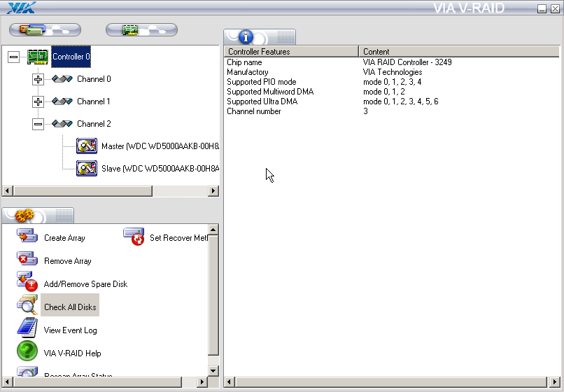Click the Remove Array icon
This screenshot has height=392, width=564.
[27, 259]
